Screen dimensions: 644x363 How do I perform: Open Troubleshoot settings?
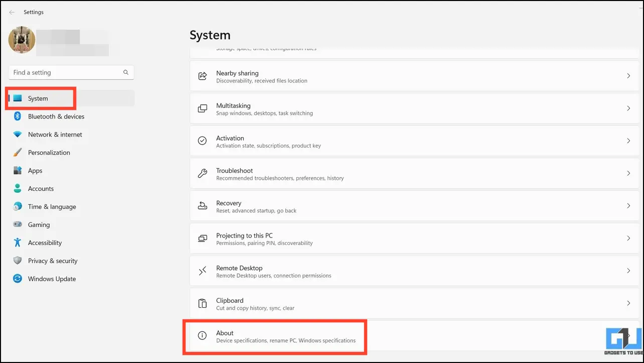coord(414,173)
